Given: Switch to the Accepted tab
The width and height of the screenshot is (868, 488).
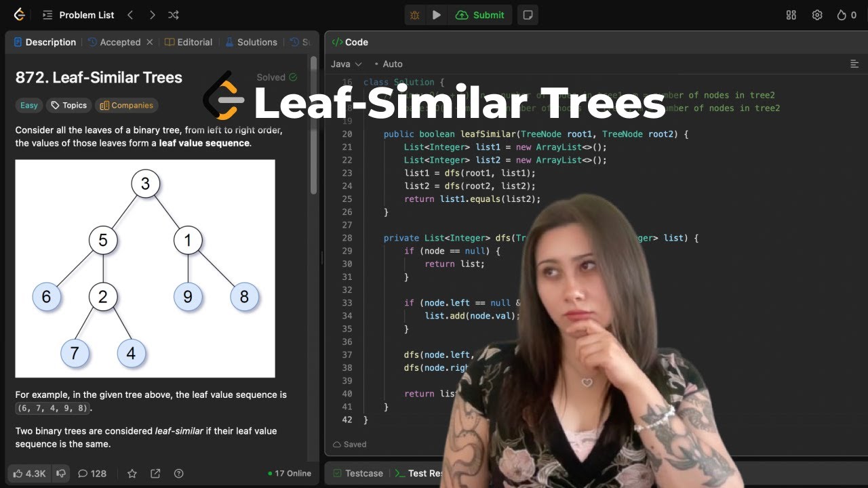Looking at the screenshot, I should tap(114, 42).
